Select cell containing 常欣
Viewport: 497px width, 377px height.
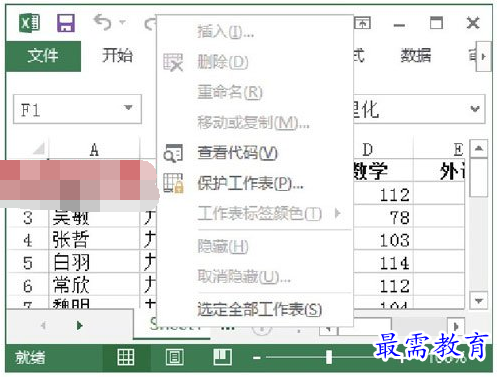(94, 285)
